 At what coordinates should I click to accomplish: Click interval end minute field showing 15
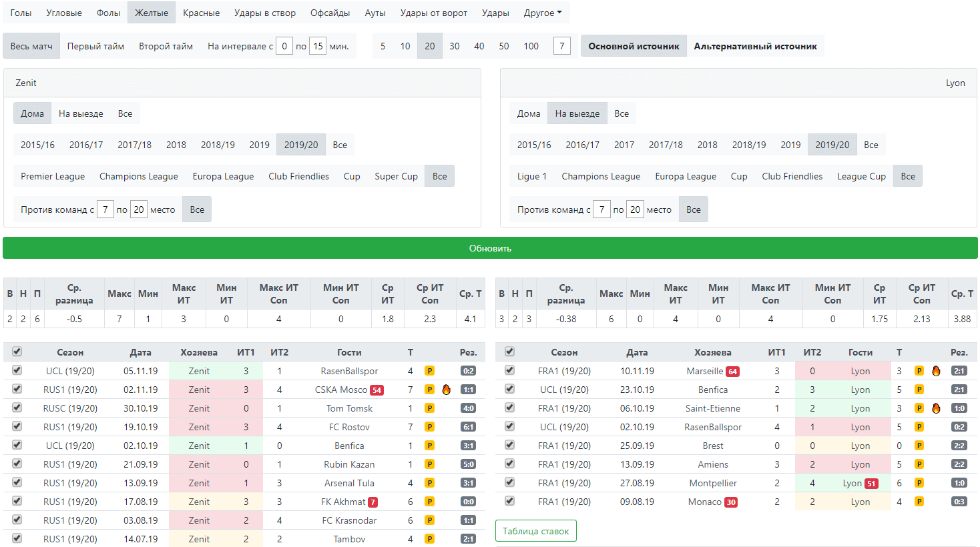tap(318, 46)
